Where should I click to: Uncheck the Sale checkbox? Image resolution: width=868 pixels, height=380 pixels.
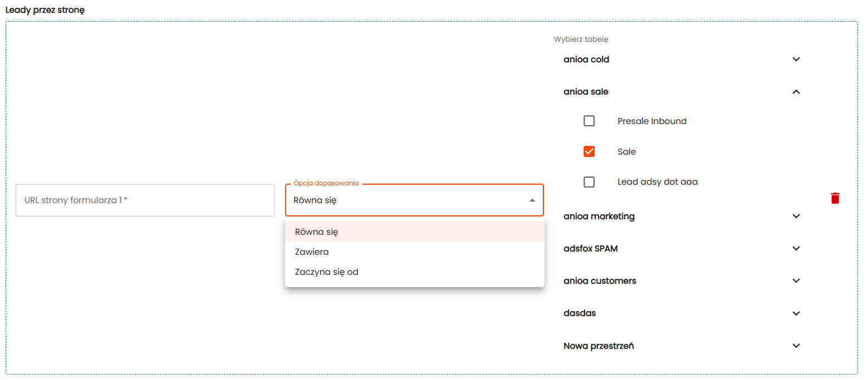pyautogui.click(x=589, y=151)
